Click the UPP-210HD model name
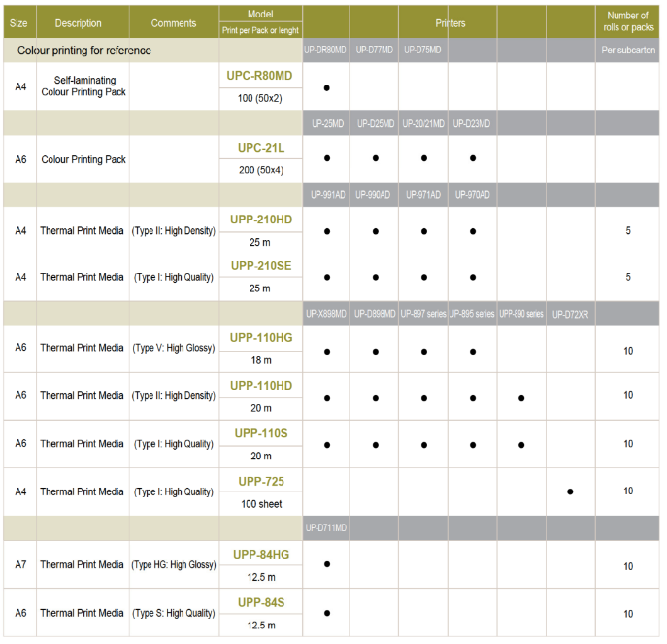The width and height of the screenshot is (667, 644). coord(260,220)
